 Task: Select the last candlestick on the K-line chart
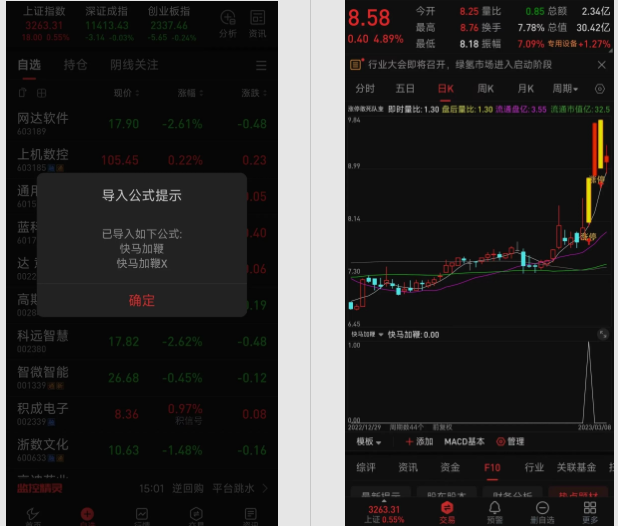coord(607,159)
